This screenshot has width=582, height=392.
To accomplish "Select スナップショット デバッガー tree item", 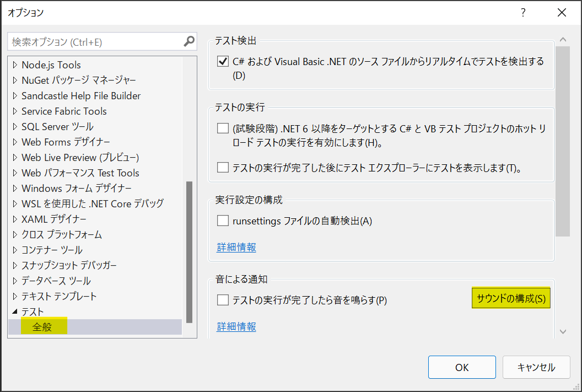I will point(69,265).
